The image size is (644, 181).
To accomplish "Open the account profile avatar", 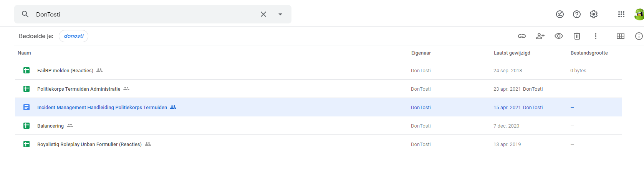I will tap(639, 14).
